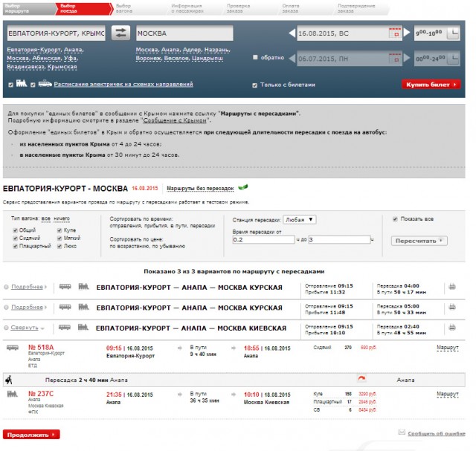This screenshot has width=476, height=451.
Task: Click the Пересчитать button
Action: tap(420, 241)
